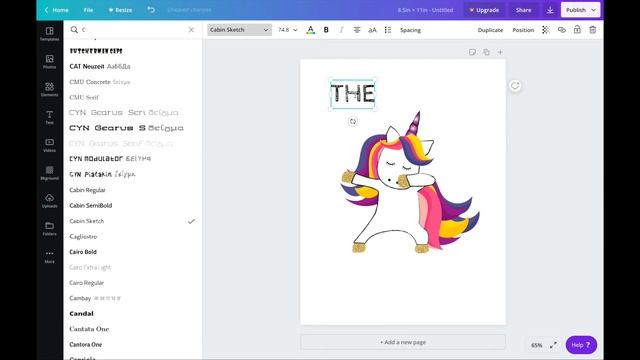Delete the selected element with trash icon
The image size is (640, 360).
593,30
